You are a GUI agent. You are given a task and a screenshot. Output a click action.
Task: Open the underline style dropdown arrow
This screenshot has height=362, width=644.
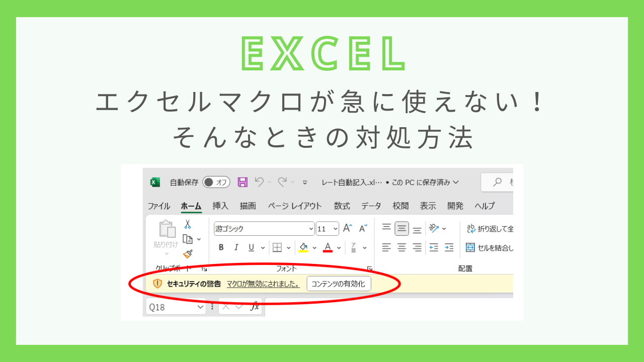262,247
